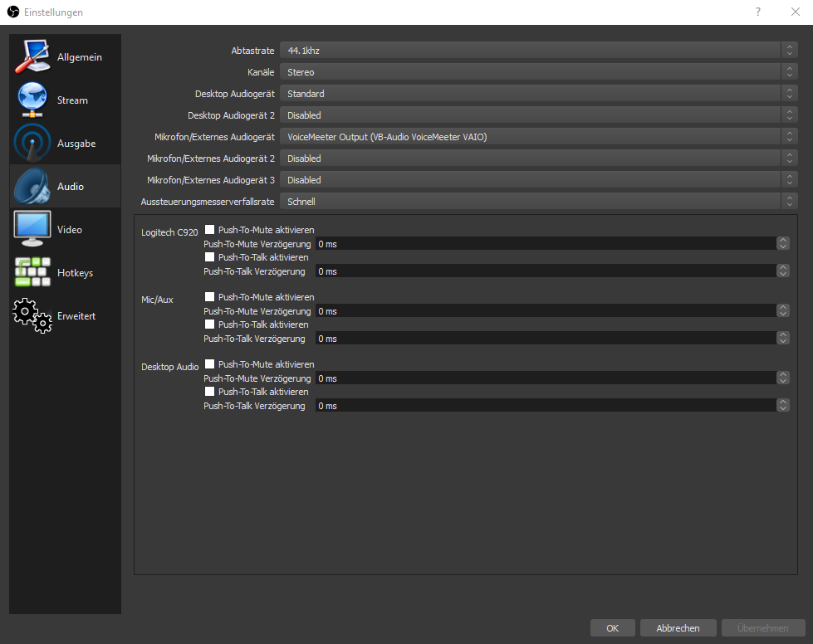813x644 pixels.
Task: Open the Mikrofon/Externes Audiogerät 3 dropdown
Action: click(x=538, y=180)
